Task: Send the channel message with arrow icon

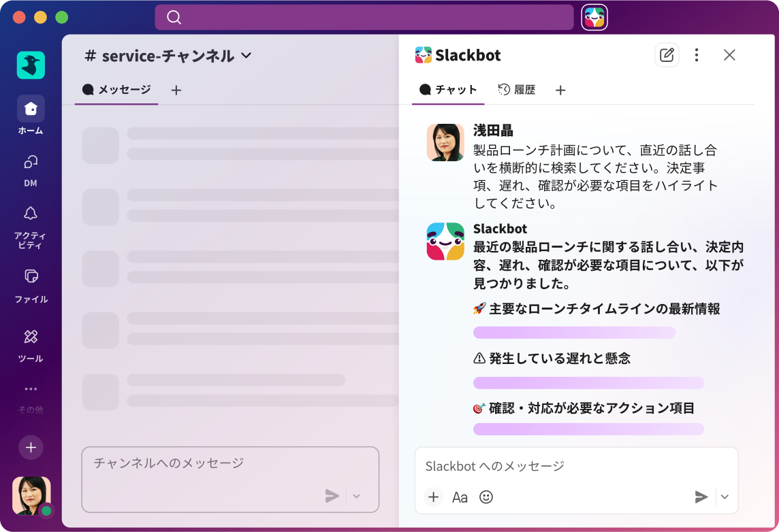Action: pos(332,495)
